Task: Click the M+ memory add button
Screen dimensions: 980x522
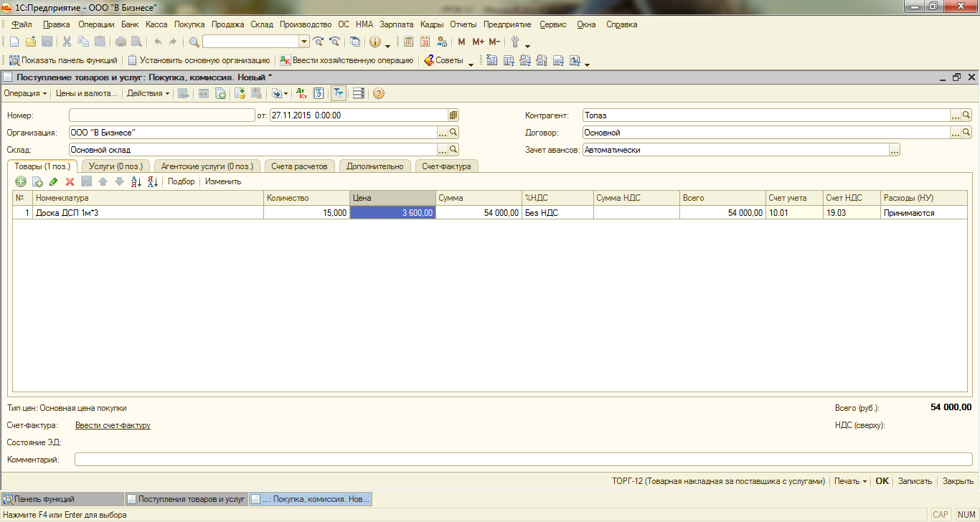Action: [478, 42]
